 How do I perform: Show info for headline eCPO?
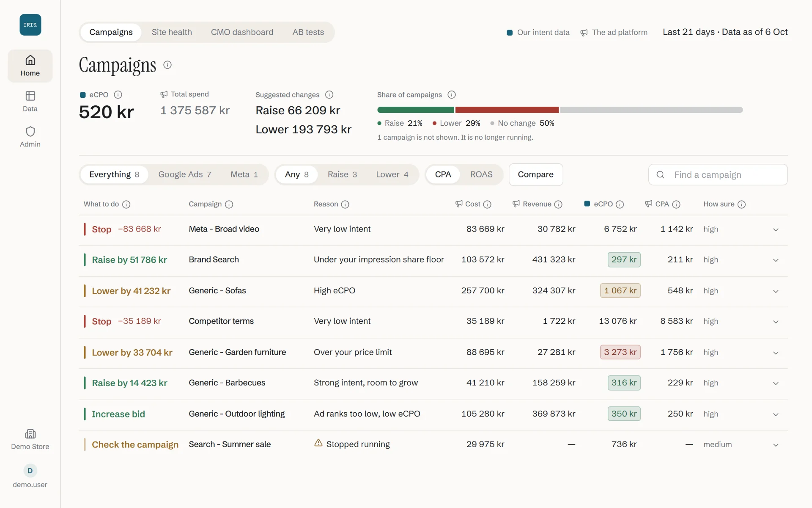(x=118, y=94)
